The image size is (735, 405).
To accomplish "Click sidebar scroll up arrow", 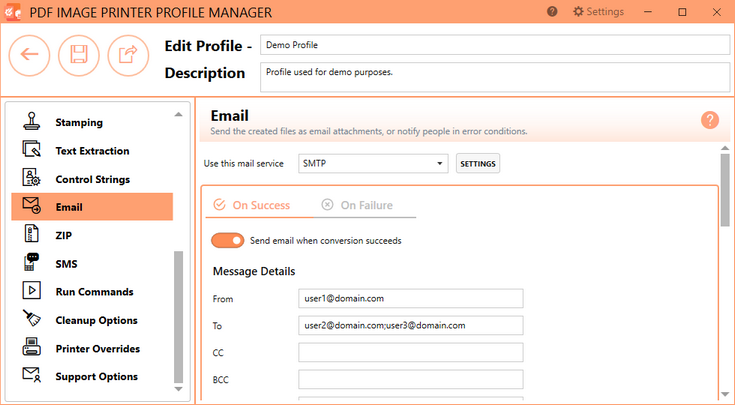I will [x=179, y=114].
